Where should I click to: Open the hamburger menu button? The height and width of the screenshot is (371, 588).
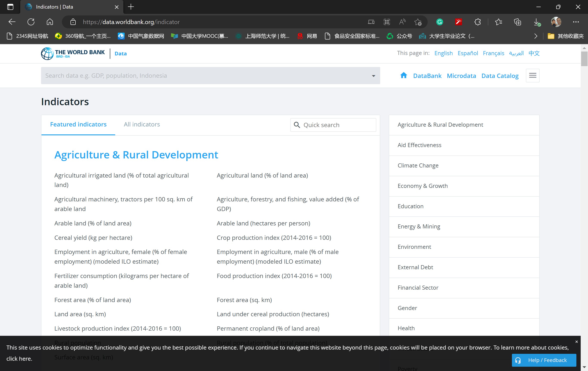[x=532, y=75]
